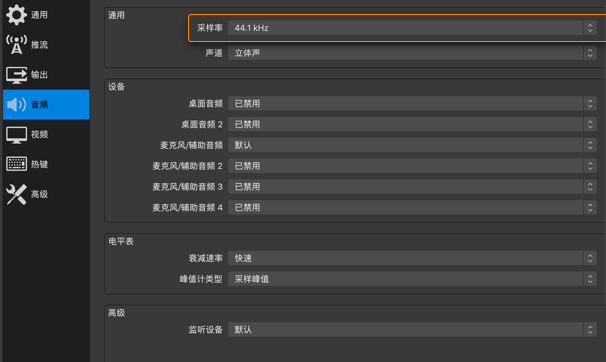The image size is (606, 362).
Task: Select the 热键 hotkeys keyboard icon
Action: click(16, 164)
